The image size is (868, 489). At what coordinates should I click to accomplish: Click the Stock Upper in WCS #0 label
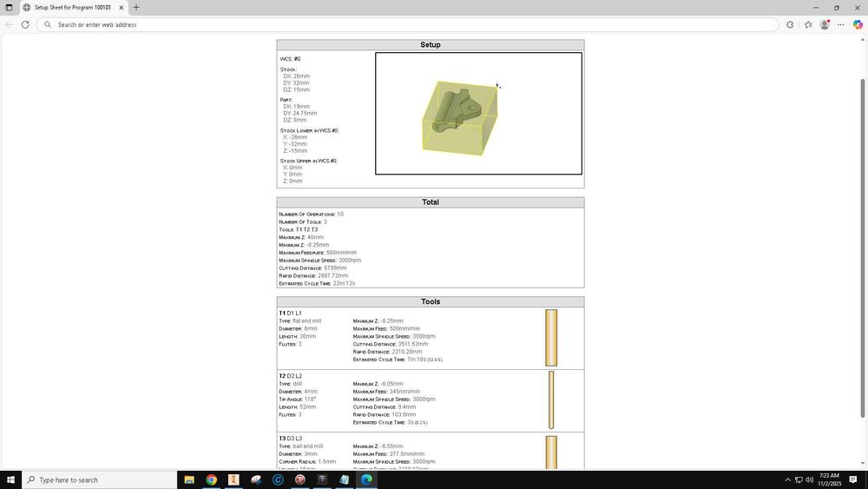[308, 162]
